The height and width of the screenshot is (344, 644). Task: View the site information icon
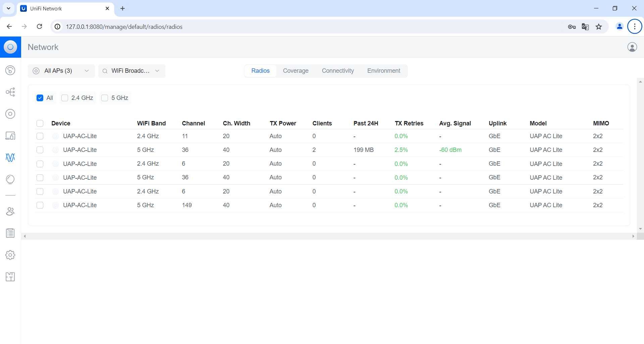pyautogui.click(x=58, y=26)
